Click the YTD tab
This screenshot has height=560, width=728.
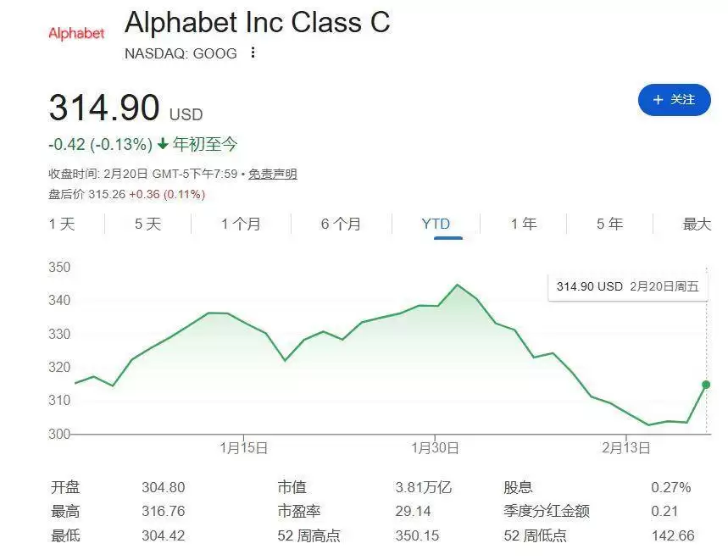(x=436, y=224)
